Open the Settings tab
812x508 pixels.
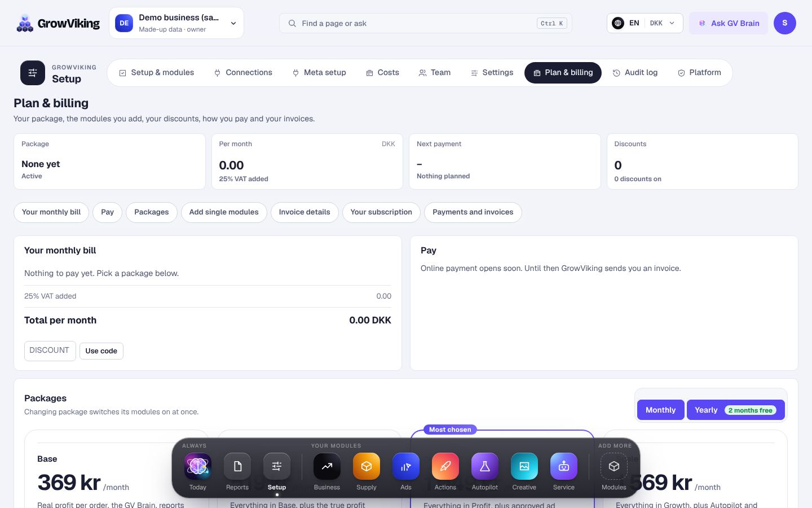(x=492, y=73)
